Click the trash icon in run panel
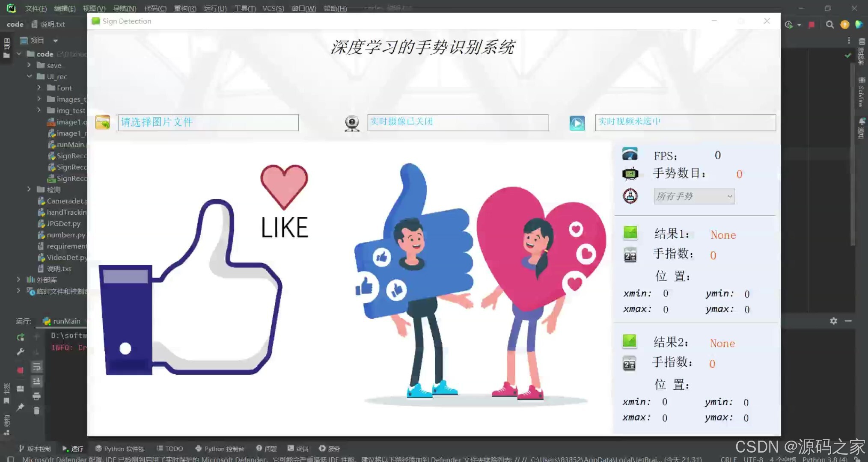868x462 pixels. [x=36, y=411]
